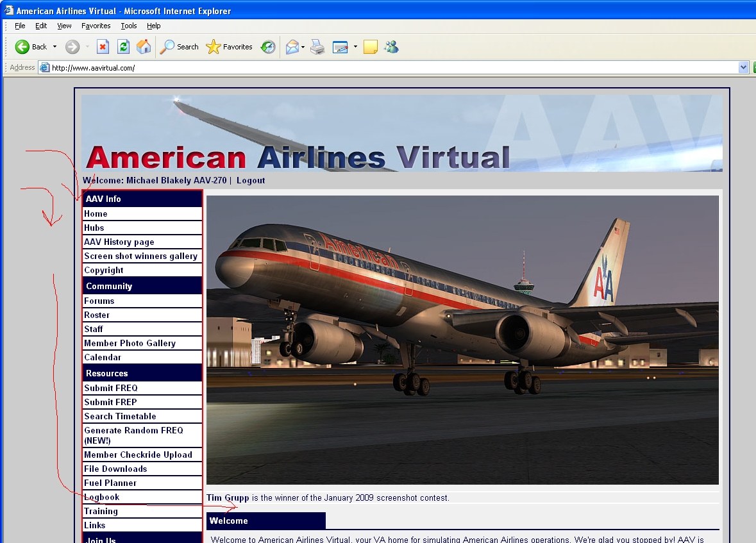756x543 pixels.
Task: Show browsing History from the toolbar
Action: click(268, 47)
